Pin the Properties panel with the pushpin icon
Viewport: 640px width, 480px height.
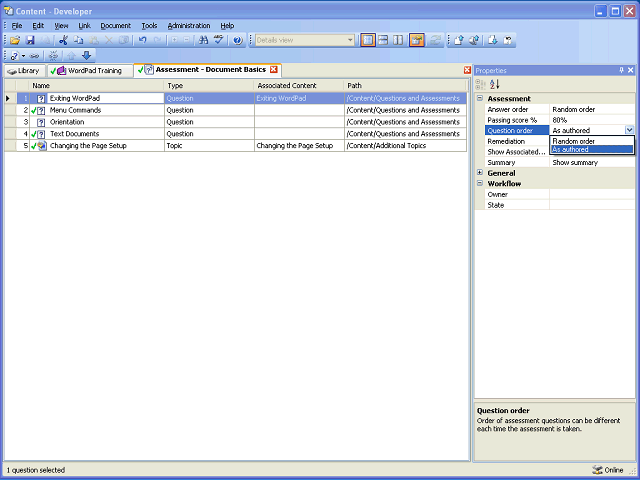coord(621,71)
